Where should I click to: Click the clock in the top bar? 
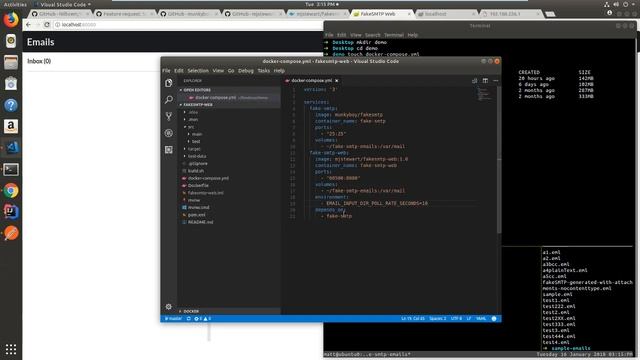[x=321, y=4]
